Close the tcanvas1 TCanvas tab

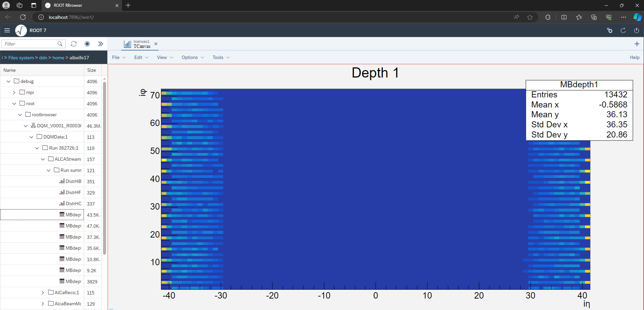(x=156, y=44)
